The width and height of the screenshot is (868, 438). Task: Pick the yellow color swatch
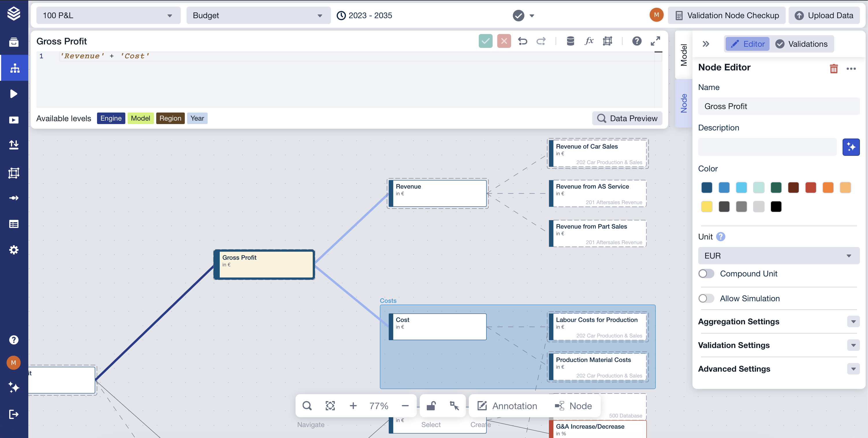(x=707, y=206)
